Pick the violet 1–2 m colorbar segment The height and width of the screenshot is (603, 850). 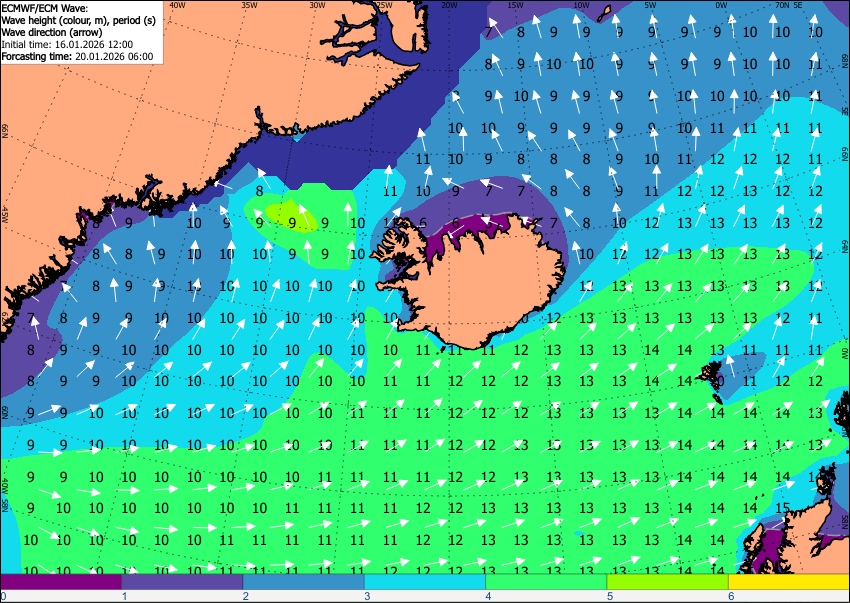point(182,582)
